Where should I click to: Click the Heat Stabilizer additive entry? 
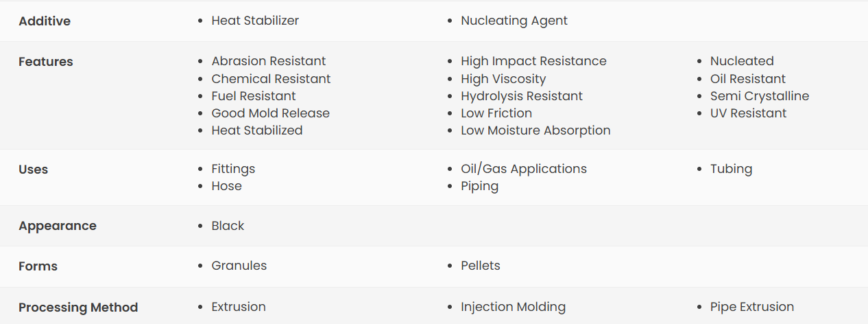pyautogui.click(x=254, y=21)
